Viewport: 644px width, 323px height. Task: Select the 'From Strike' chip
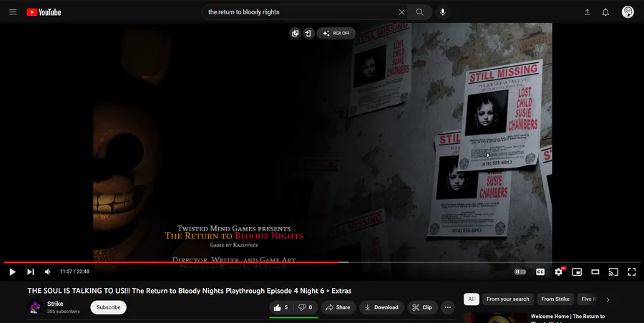coord(555,299)
